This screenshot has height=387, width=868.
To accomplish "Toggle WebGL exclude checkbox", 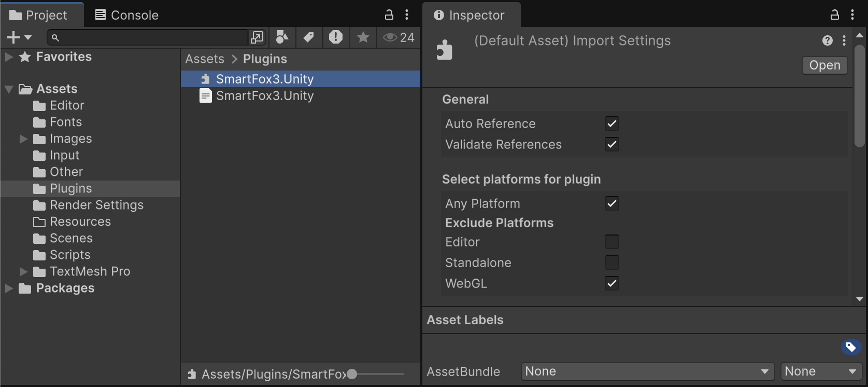I will [x=612, y=283].
